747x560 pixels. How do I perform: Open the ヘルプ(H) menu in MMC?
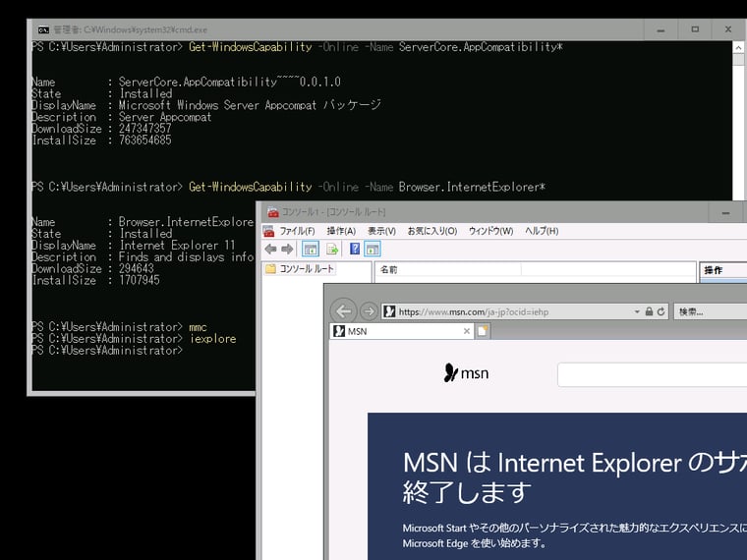click(x=542, y=231)
